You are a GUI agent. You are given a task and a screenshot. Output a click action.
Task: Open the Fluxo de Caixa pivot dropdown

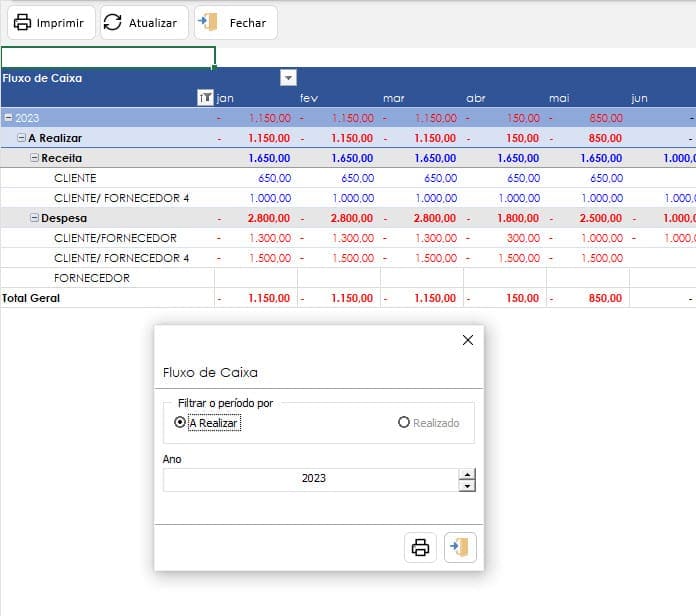(x=288, y=78)
